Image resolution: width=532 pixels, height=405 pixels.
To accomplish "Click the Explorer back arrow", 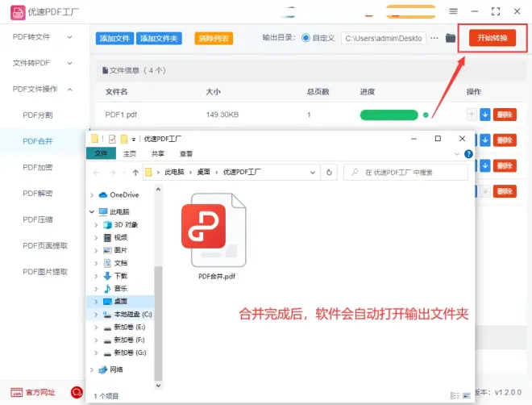I will point(97,173).
